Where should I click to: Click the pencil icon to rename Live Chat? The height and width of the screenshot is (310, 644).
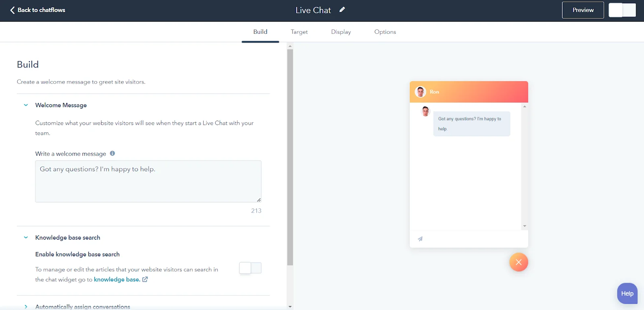(x=342, y=10)
